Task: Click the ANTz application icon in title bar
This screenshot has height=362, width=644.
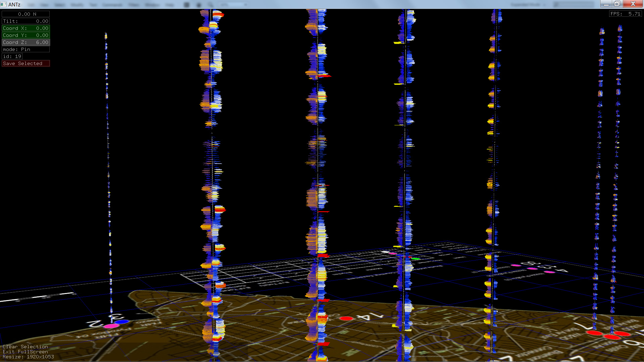Action: (x=3, y=4)
